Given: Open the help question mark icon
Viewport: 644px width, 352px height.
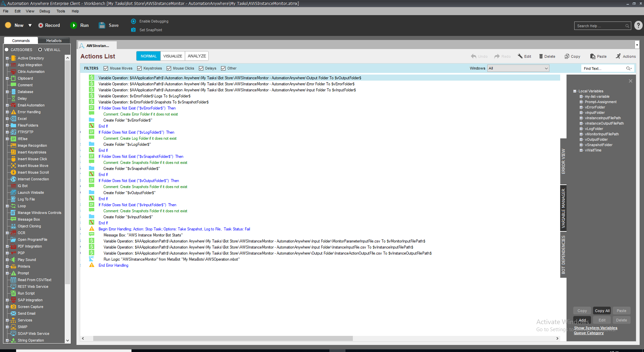Looking at the screenshot, I should click(x=638, y=26).
